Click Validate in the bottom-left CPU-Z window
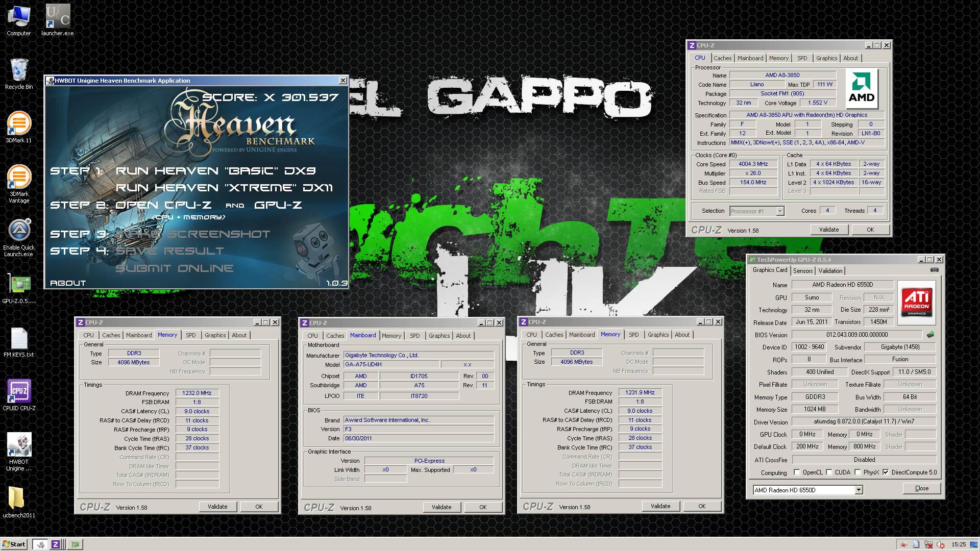The image size is (980, 551). pos(217,507)
